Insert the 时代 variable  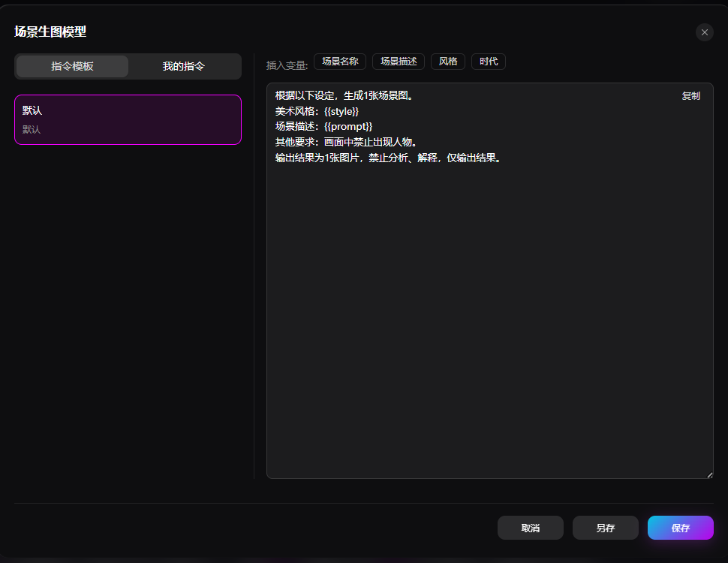(489, 62)
